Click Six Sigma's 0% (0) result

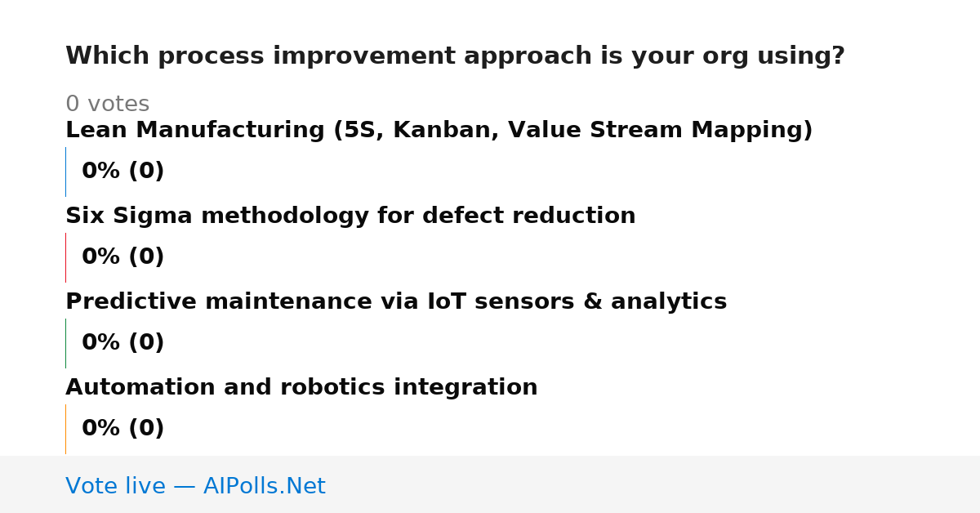(122, 257)
